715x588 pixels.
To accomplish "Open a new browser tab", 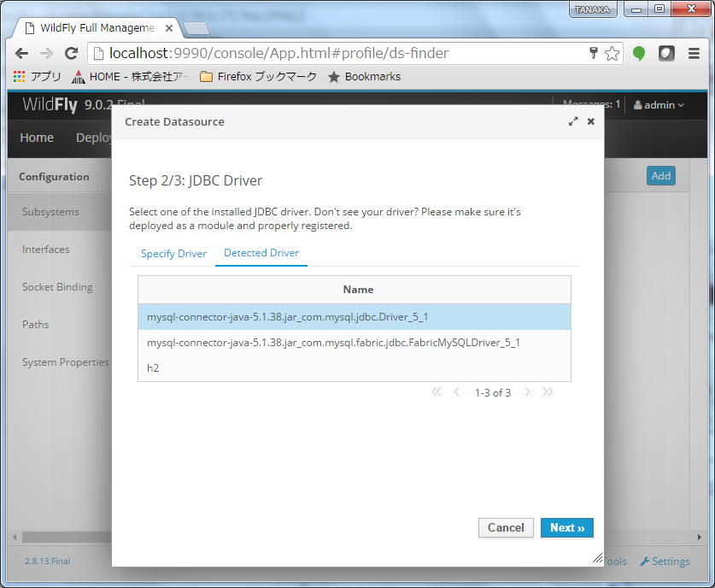I will pyautogui.click(x=196, y=28).
